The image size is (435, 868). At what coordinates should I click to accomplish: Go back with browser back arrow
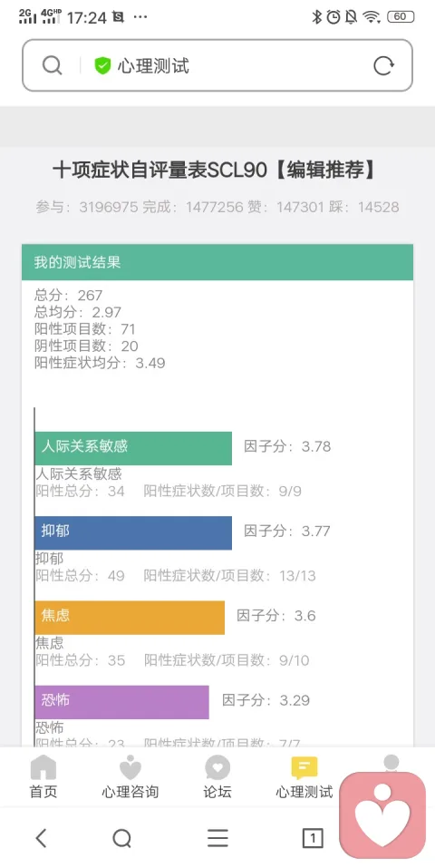pos(41,838)
